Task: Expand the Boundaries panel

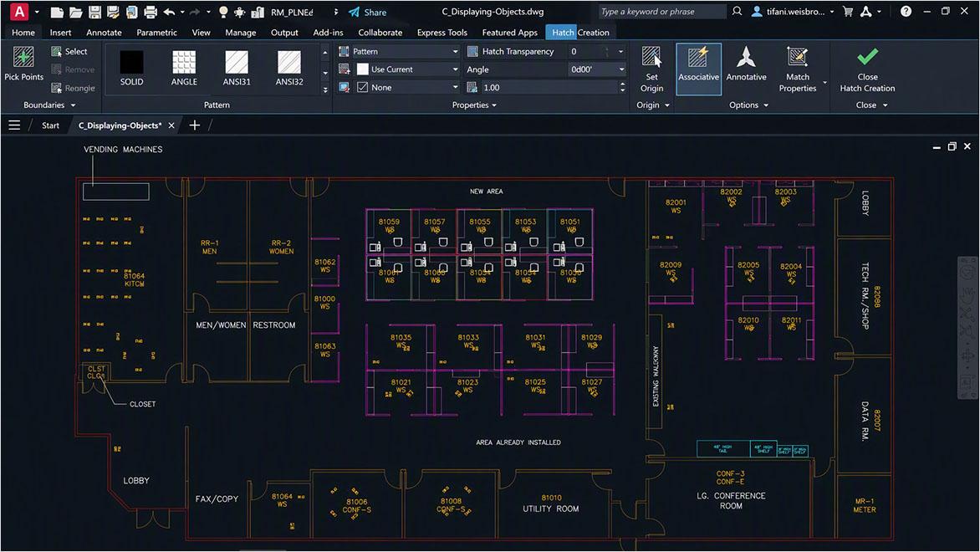Action: [x=49, y=105]
